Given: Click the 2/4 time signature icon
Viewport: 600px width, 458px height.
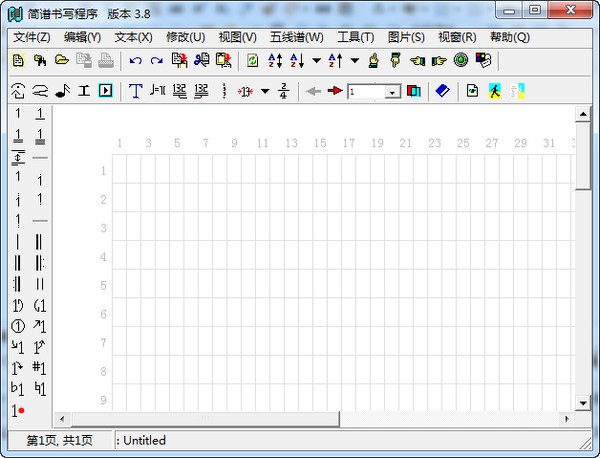Looking at the screenshot, I should 284,92.
